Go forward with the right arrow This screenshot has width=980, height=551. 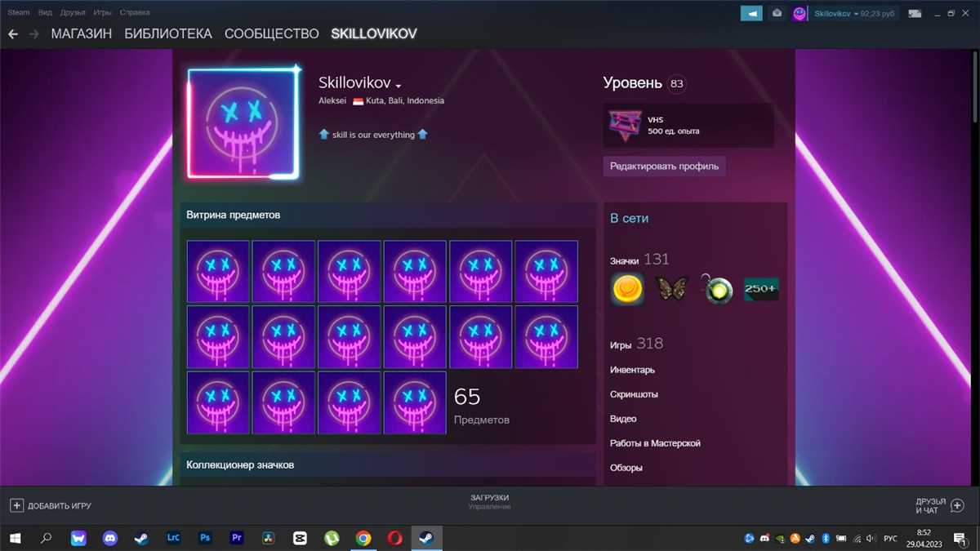point(34,34)
